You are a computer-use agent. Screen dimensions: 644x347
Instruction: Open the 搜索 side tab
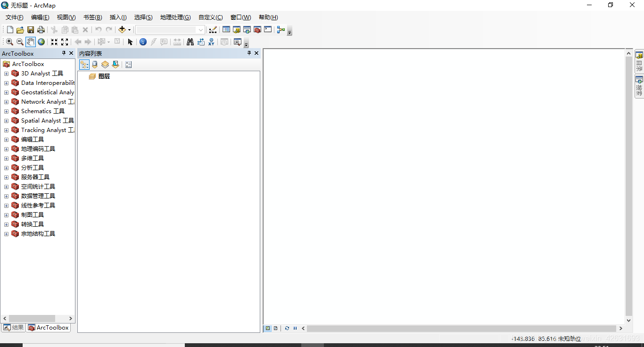[639, 86]
